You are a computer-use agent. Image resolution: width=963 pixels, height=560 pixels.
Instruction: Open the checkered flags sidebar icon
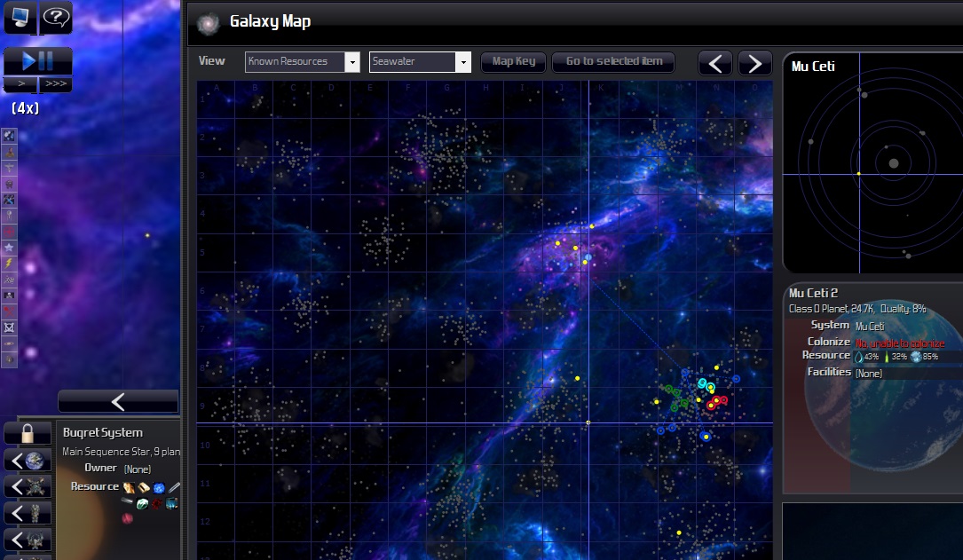(9, 280)
